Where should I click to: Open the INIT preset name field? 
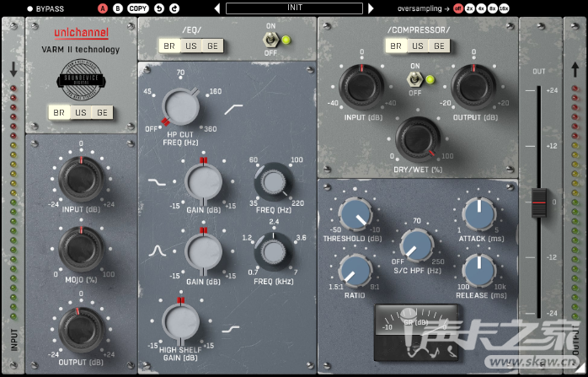pos(294,8)
